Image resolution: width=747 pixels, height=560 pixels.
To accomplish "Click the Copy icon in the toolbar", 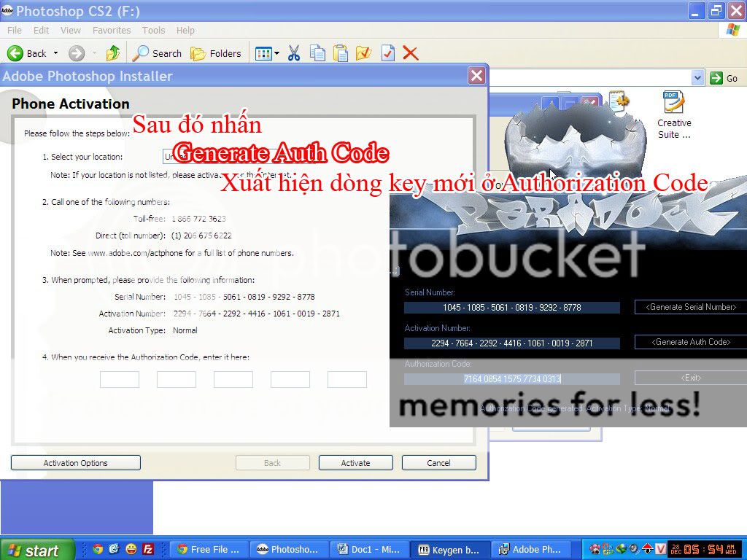I will pos(317,53).
